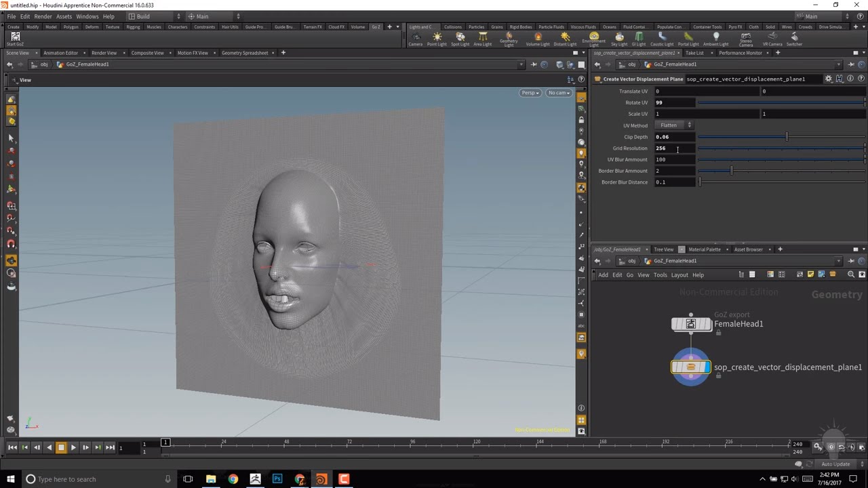Create a Portal Light from the shelf

(688, 39)
